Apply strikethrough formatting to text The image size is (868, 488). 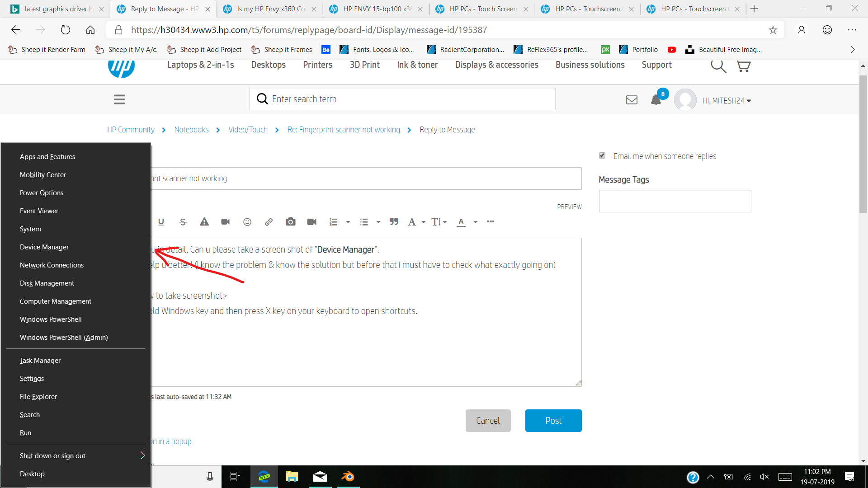183,222
